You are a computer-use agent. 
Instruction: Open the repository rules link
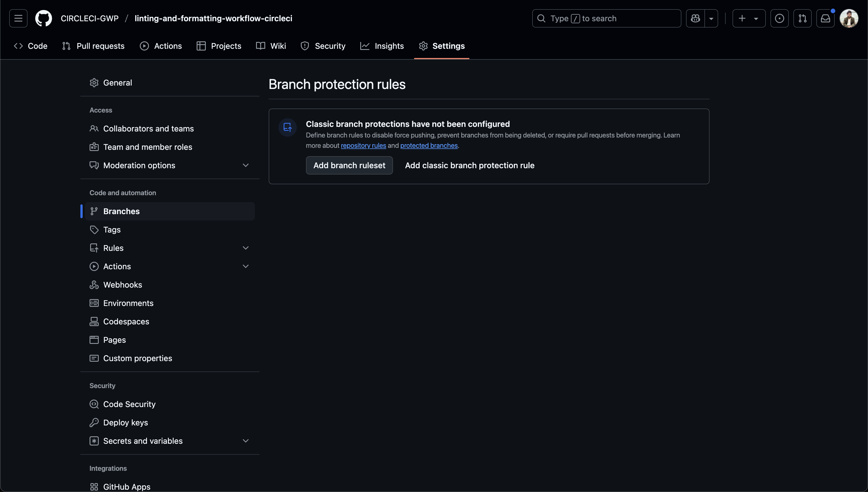click(363, 145)
